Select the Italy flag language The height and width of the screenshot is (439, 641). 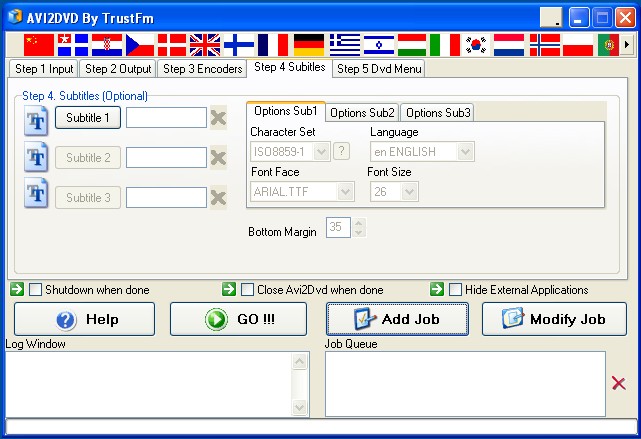coord(445,45)
